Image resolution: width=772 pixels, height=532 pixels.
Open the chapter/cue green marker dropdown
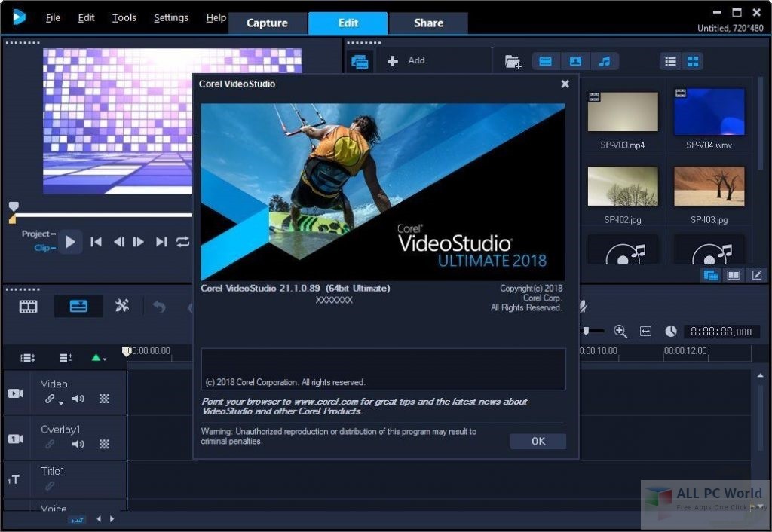[99, 358]
